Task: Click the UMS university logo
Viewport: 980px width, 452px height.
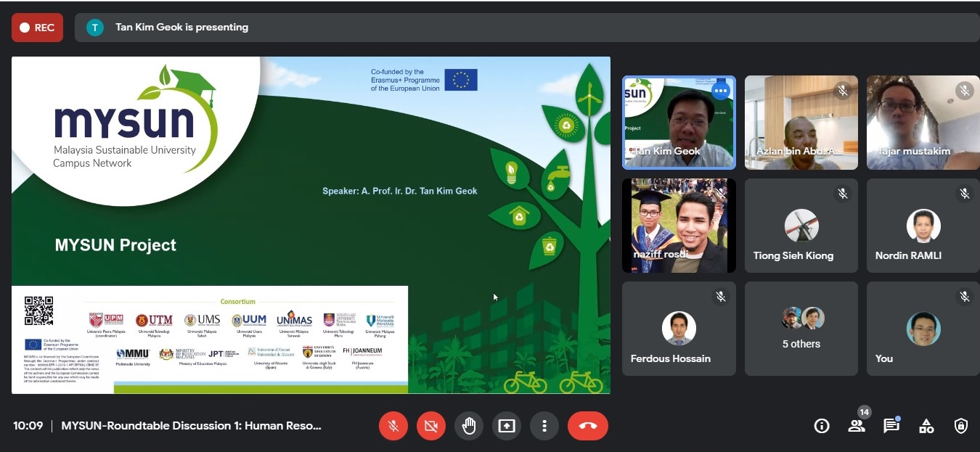Action: click(203, 320)
